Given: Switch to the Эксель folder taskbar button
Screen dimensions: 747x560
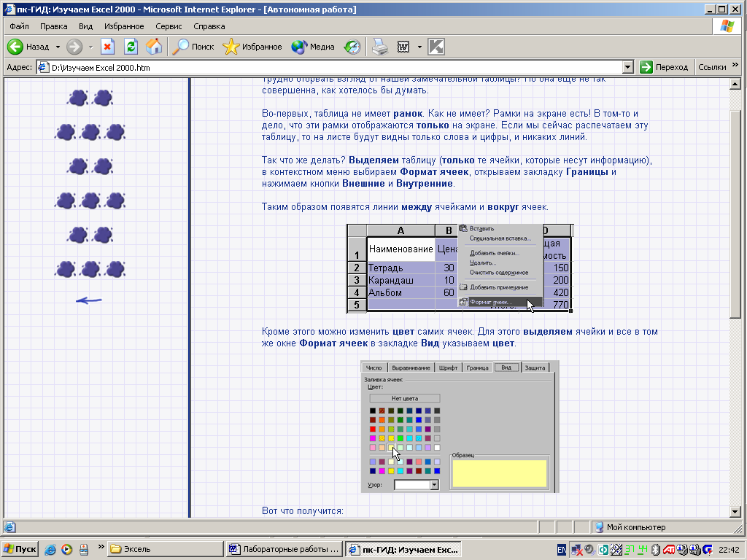Looking at the screenshot, I should click(x=166, y=549).
